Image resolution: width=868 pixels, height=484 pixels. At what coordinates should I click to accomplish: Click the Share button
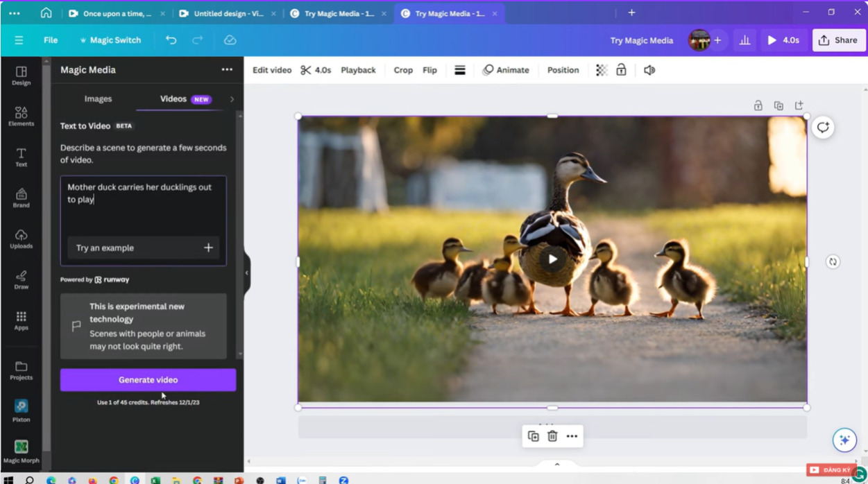pyautogui.click(x=838, y=40)
